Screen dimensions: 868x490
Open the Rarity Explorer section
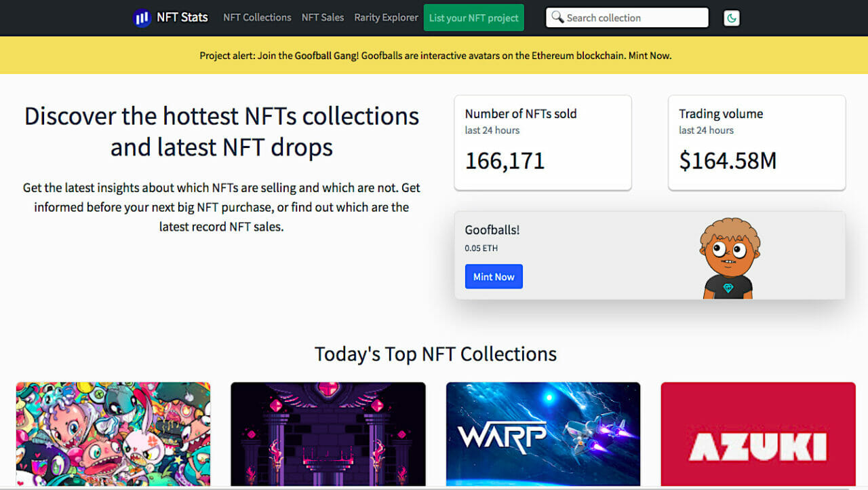(x=386, y=18)
